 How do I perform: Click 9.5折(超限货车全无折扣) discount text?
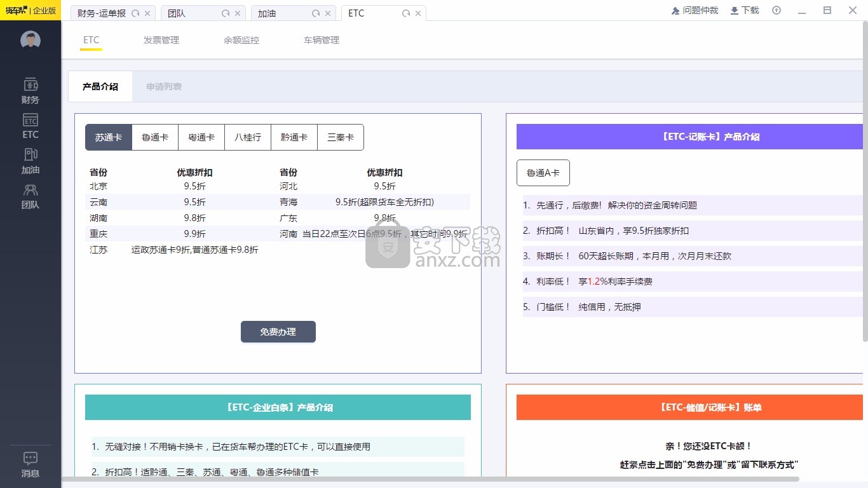(384, 202)
